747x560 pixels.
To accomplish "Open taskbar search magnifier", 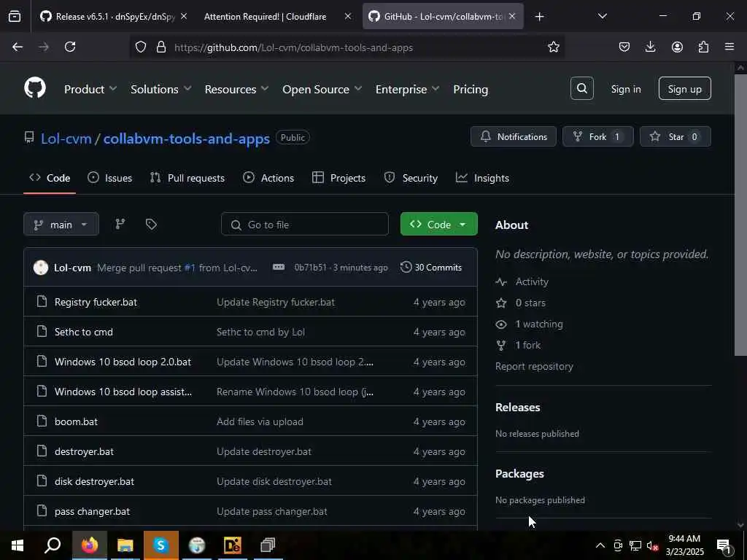I will pos(53,545).
